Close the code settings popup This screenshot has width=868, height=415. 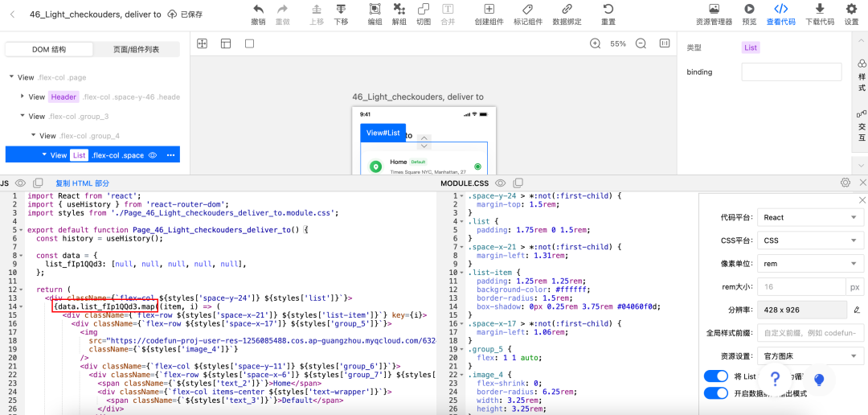click(x=862, y=199)
